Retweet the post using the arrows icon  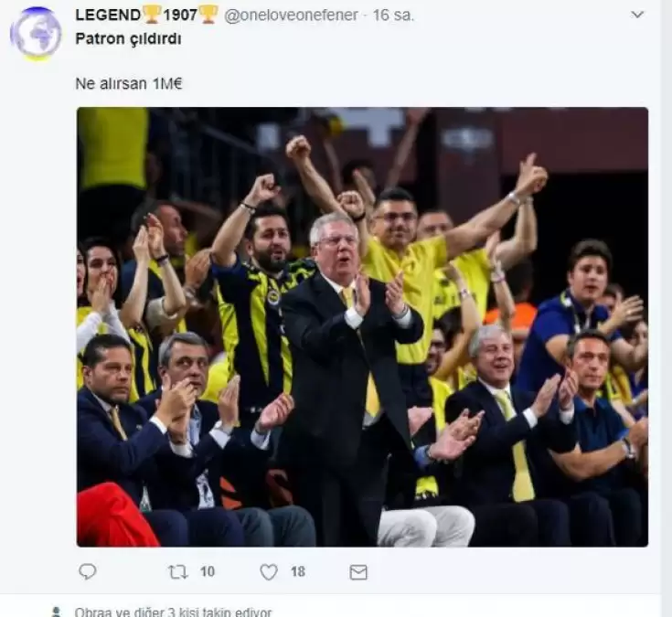(x=177, y=572)
